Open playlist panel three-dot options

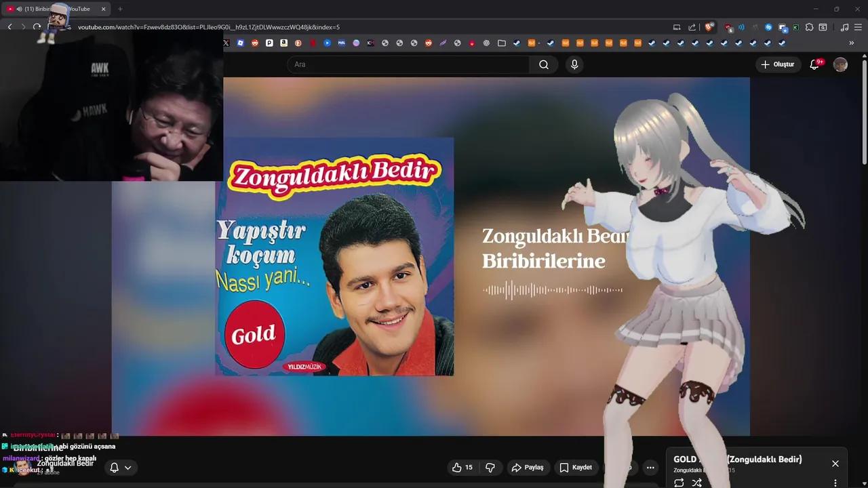pyautogui.click(x=835, y=483)
